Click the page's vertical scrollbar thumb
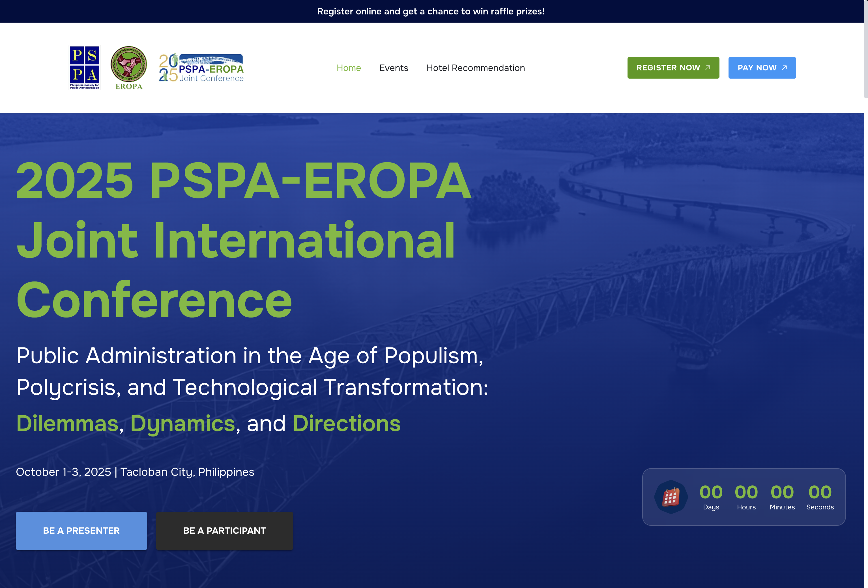 [866, 49]
